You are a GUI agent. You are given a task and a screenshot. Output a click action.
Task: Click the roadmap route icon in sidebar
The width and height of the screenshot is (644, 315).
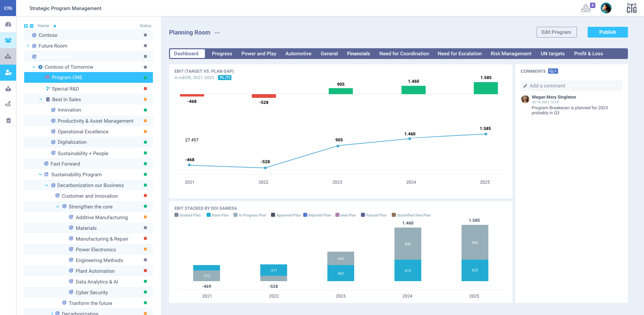[x=8, y=104]
